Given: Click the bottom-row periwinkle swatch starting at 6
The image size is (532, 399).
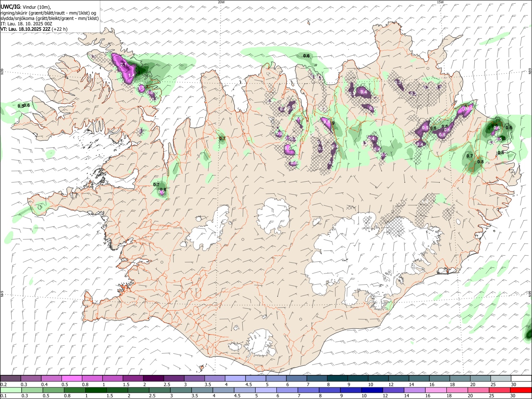Looking at the screenshot, I should [x=287, y=390].
